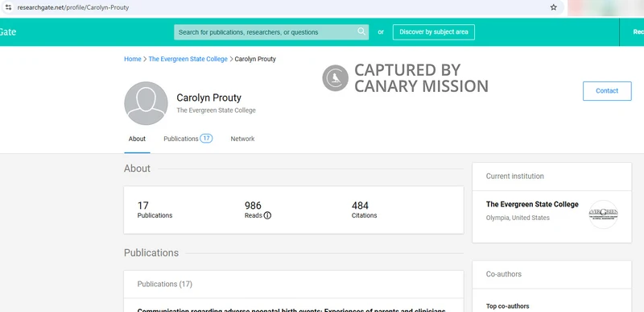Switch to the Network tab
The width and height of the screenshot is (644, 312).
242,139
